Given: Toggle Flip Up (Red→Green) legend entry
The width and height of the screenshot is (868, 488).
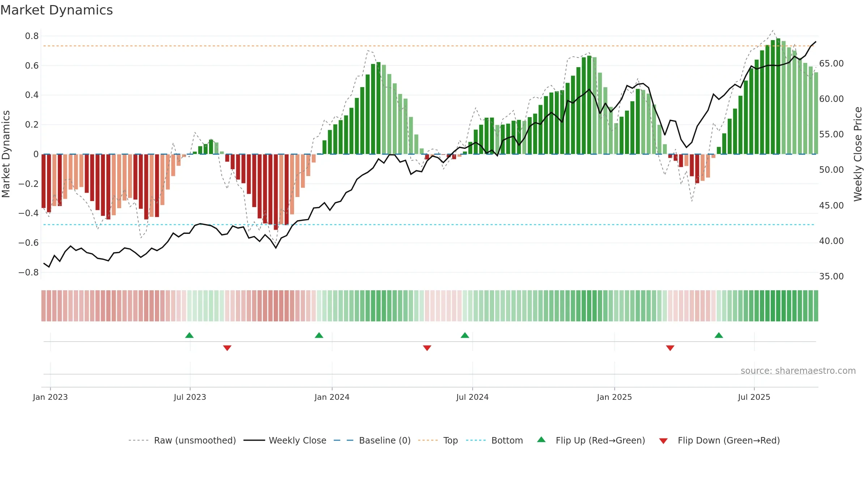Looking at the screenshot, I should point(591,440).
